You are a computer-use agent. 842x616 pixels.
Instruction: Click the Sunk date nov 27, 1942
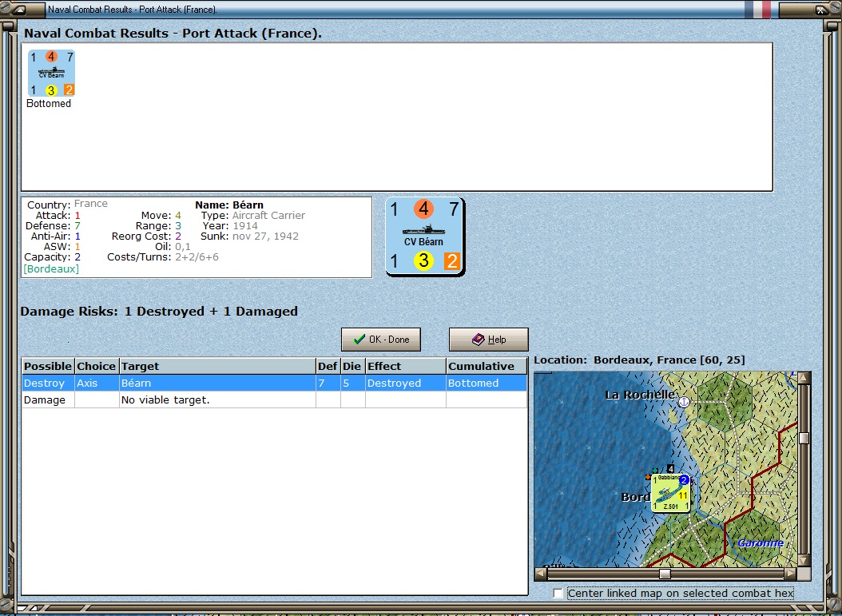[x=265, y=236]
